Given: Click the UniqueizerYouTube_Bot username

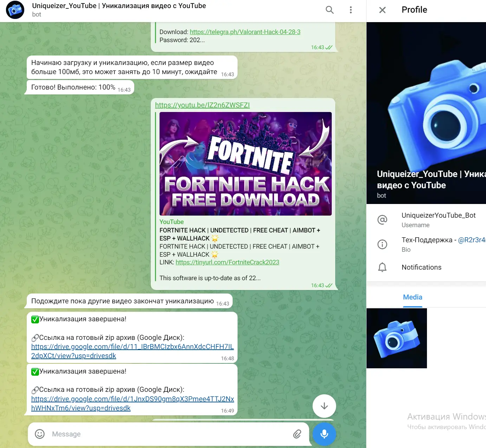Looking at the screenshot, I should [x=439, y=215].
